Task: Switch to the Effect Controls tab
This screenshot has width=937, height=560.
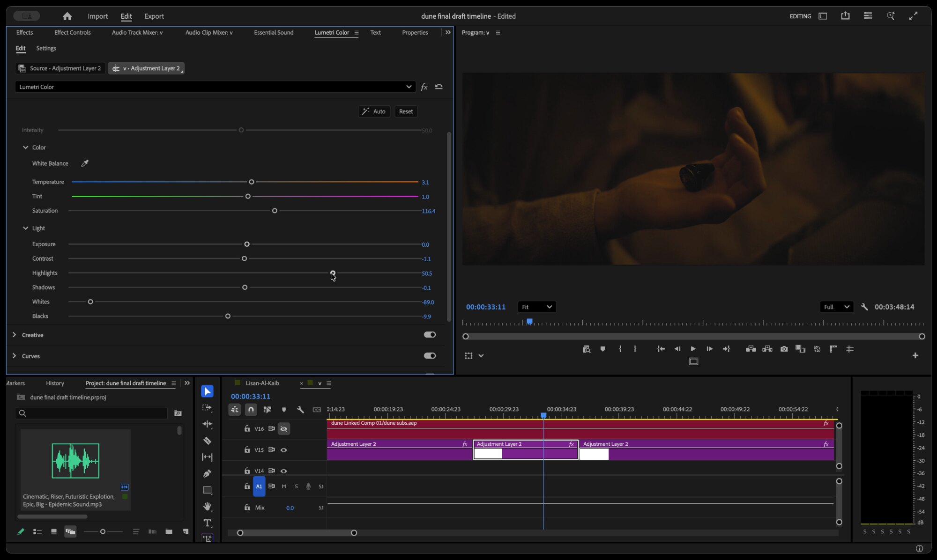Action: pyautogui.click(x=72, y=32)
